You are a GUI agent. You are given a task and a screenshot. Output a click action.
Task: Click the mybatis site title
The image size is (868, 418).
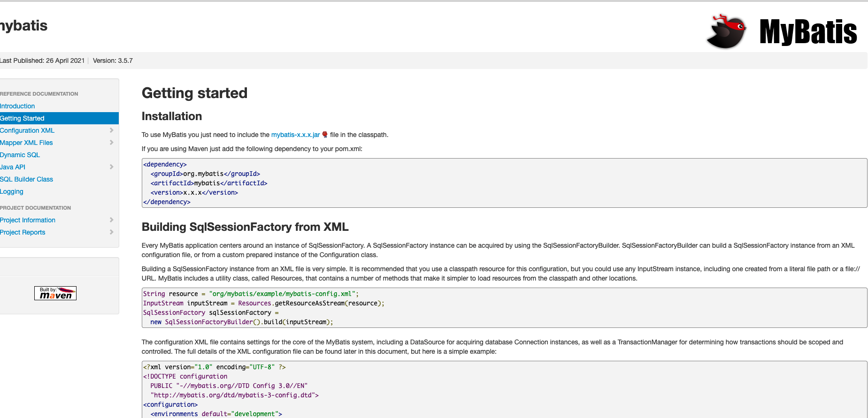(x=23, y=26)
